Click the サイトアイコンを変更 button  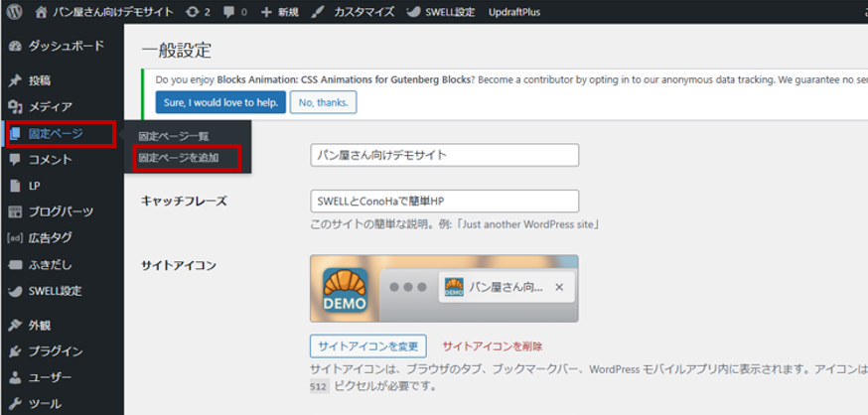[x=368, y=346]
